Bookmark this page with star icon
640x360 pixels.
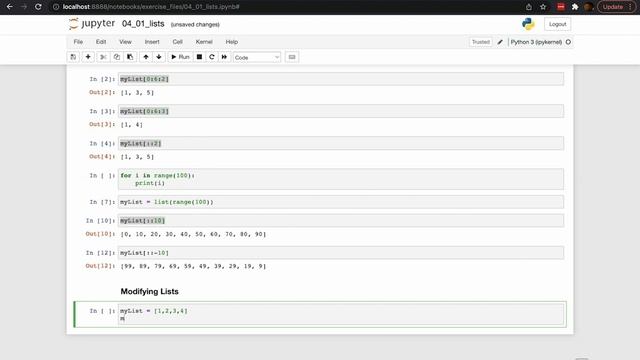tap(543, 7)
